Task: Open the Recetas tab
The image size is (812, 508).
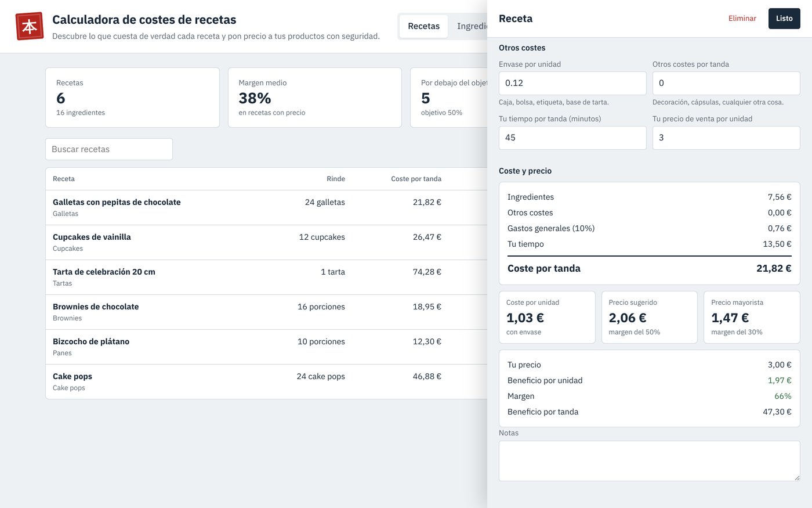Action: point(423,26)
